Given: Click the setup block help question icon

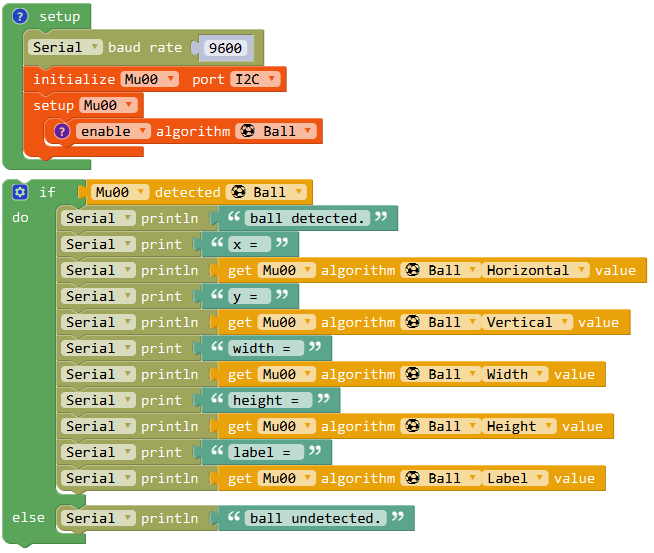Looking at the screenshot, I should [x=20, y=16].
